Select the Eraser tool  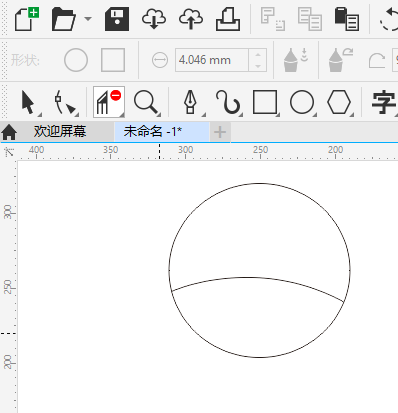click(109, 102)
